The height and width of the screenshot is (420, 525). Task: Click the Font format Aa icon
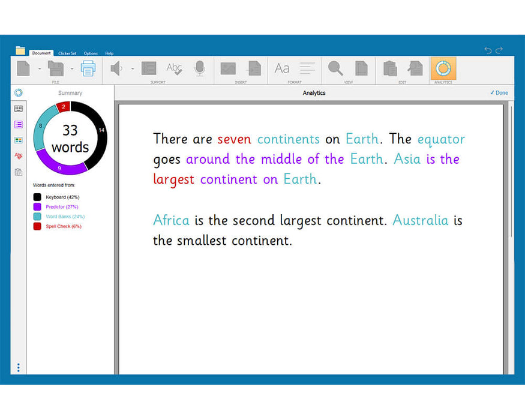[282, 68]
